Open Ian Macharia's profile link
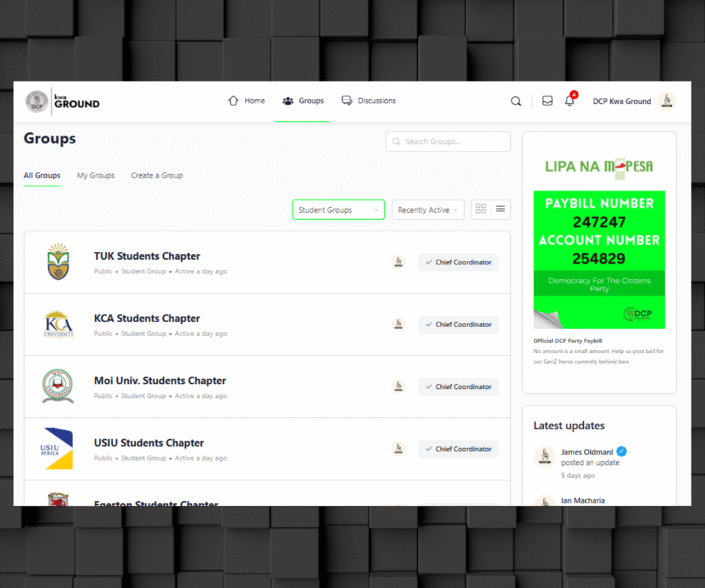 pos(582,501)
